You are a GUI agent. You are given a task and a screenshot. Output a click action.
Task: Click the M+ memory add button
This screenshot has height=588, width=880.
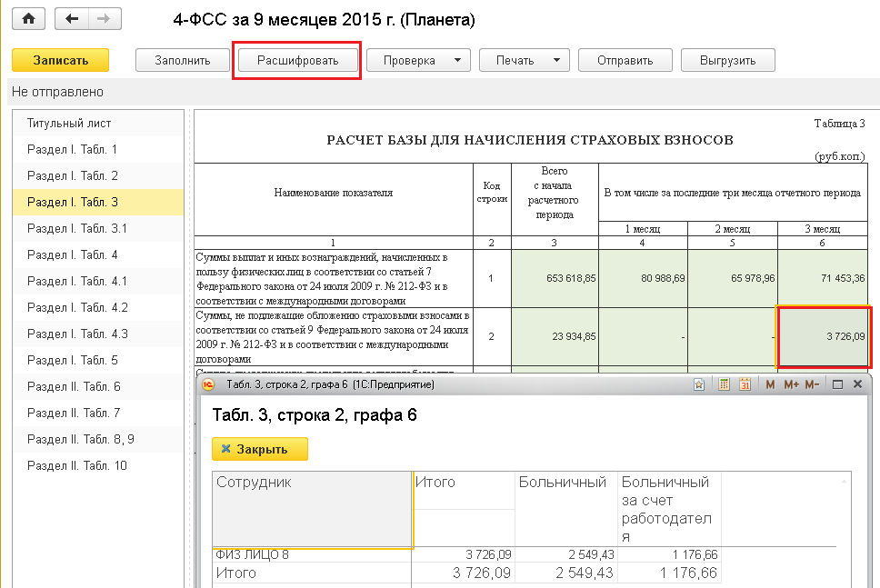pos(791,384)
